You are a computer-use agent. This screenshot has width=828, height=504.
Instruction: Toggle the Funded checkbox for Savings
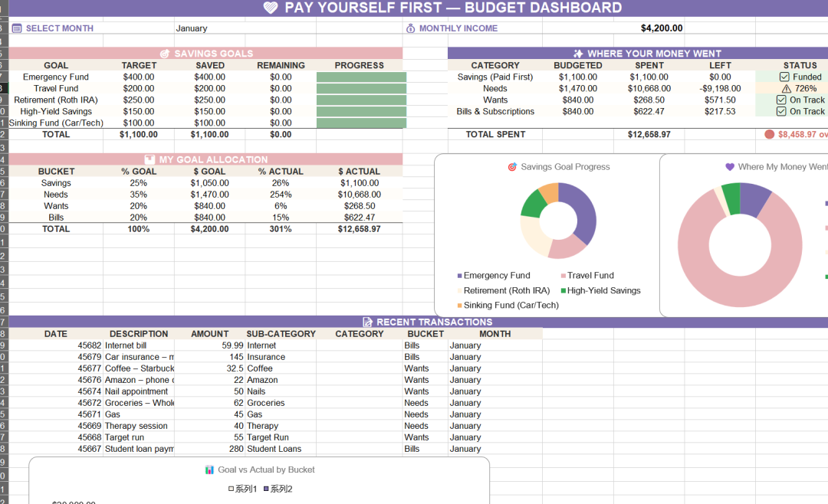[x=784, y=77]
